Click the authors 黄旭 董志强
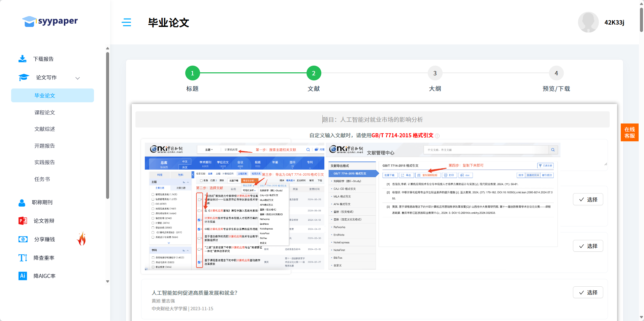This screenshot has height=321, width=644. point(163,301)
